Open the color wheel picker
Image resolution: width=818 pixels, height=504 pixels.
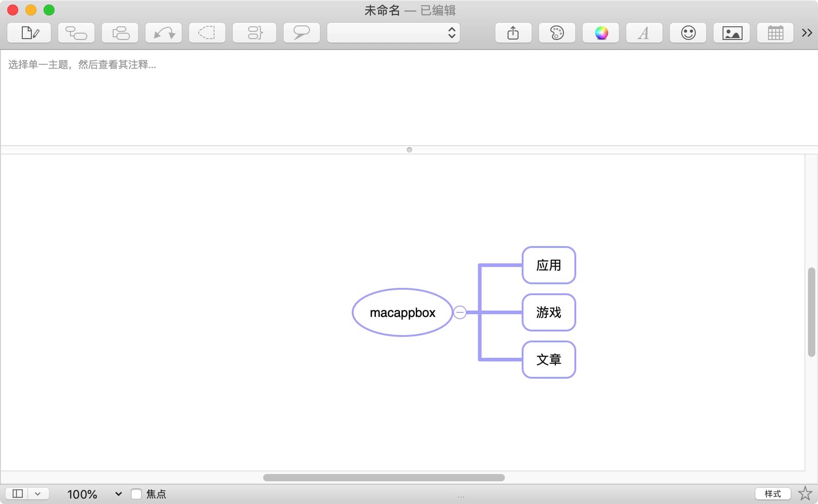[601, 33]
